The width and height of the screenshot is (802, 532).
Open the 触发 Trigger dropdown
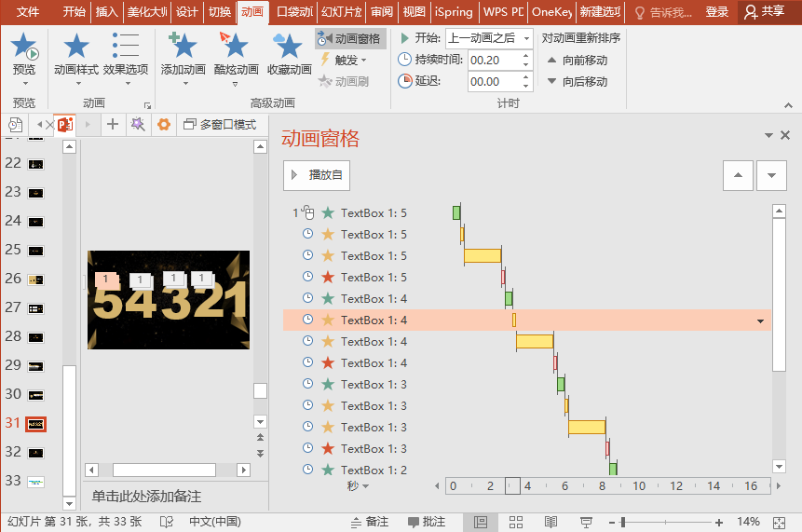345,60
